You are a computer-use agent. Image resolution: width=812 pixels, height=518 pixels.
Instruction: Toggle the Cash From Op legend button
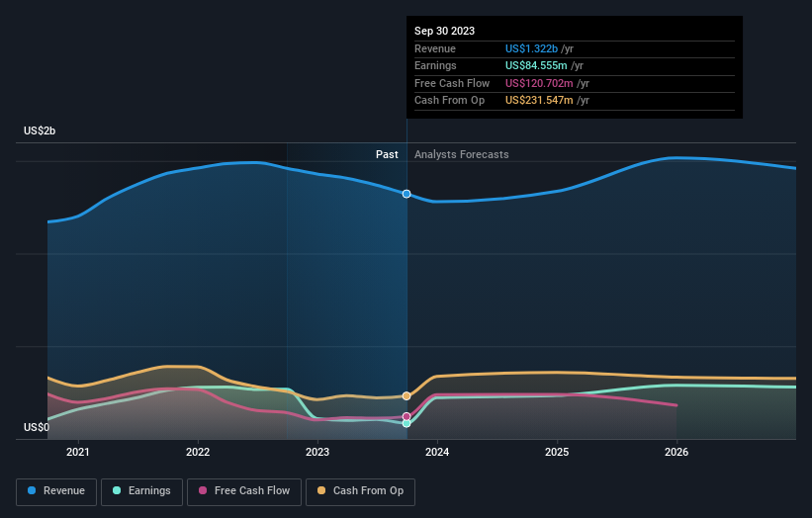(360, 491)
